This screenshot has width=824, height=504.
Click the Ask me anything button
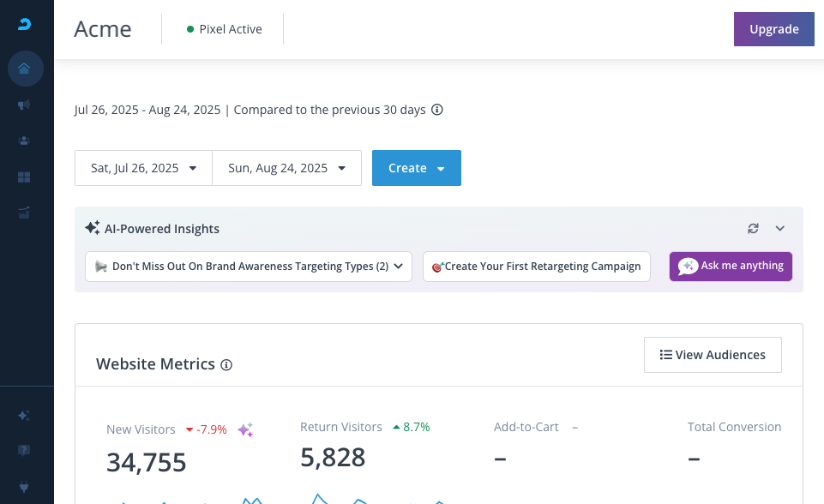click(731, 267)
